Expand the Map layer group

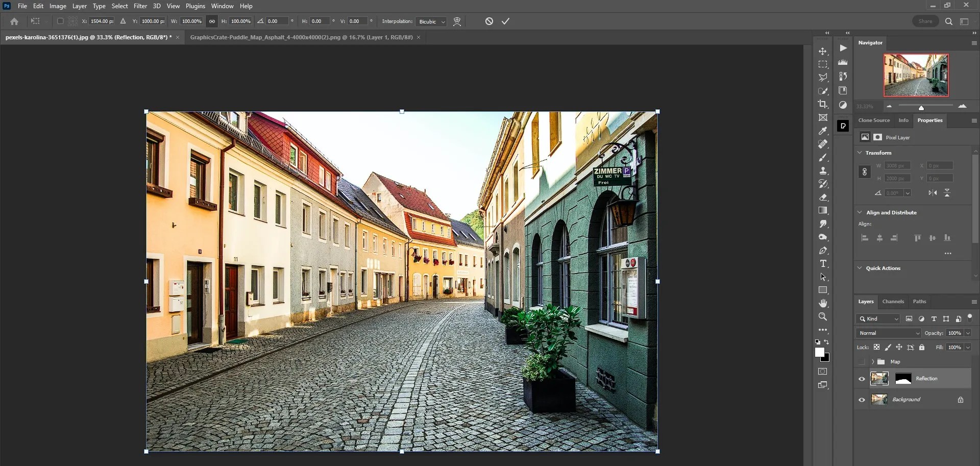pos(874,361)
